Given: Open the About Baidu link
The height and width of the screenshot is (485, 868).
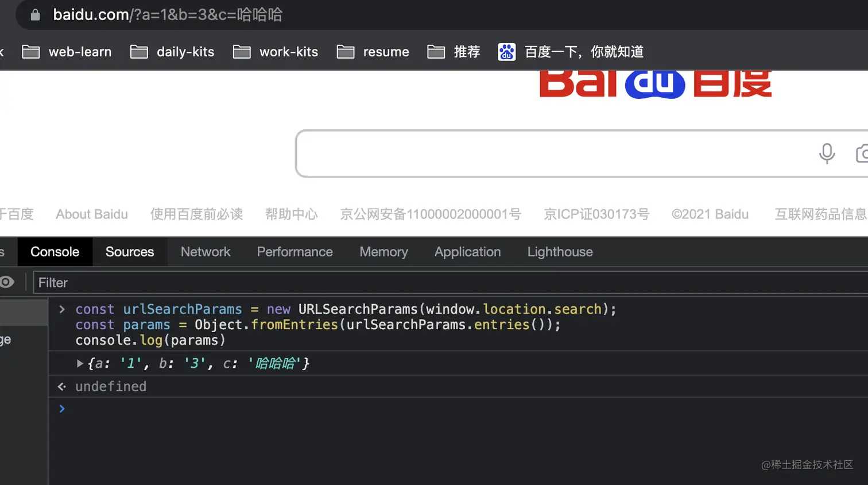Looking at the screenshot, I should tap(92, 214).
